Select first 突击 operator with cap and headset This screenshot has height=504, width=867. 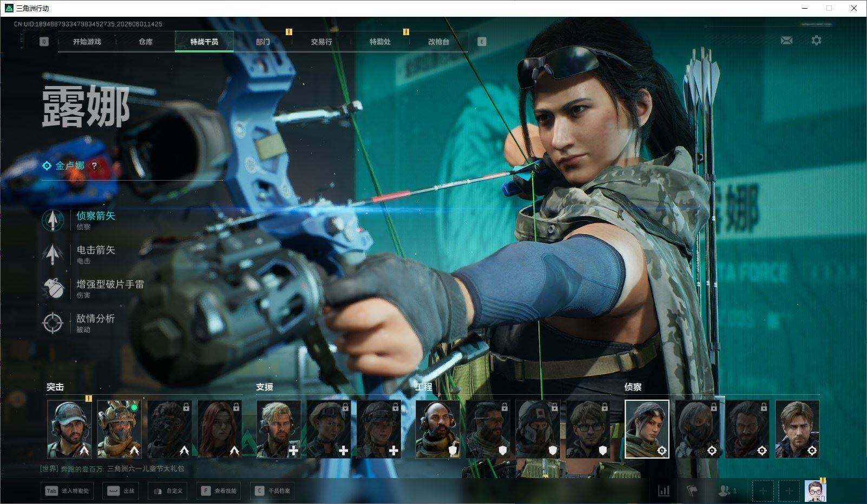[x=69, y=429]
